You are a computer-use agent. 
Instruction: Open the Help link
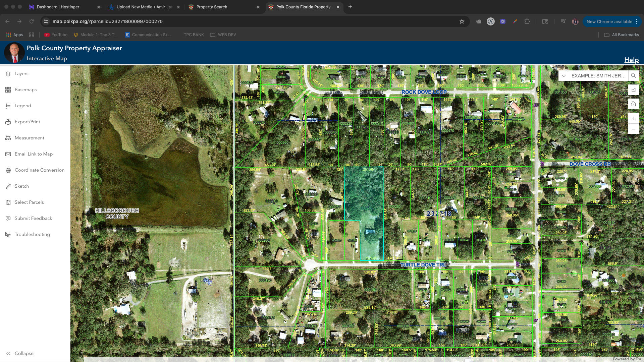click(x=631, y=60)
